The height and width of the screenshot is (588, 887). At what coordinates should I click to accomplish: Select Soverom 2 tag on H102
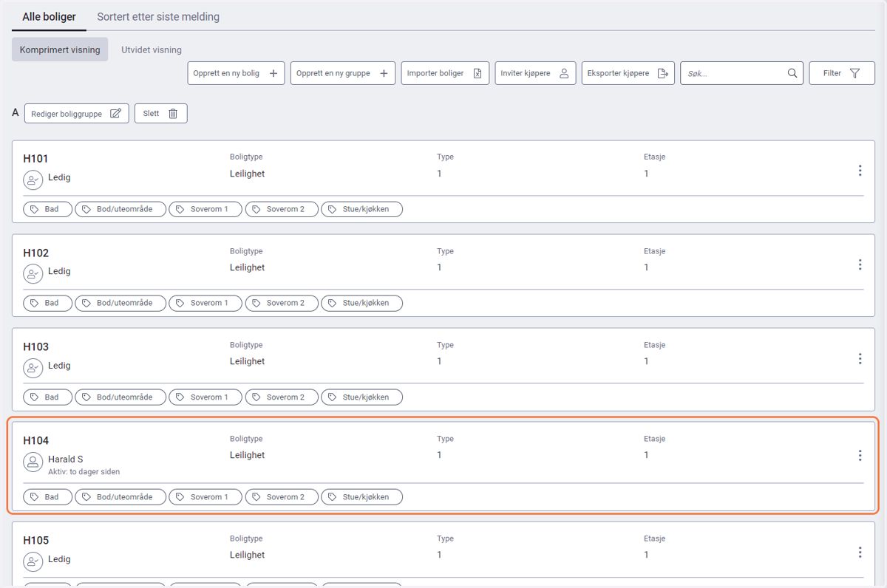click(282, 303)
